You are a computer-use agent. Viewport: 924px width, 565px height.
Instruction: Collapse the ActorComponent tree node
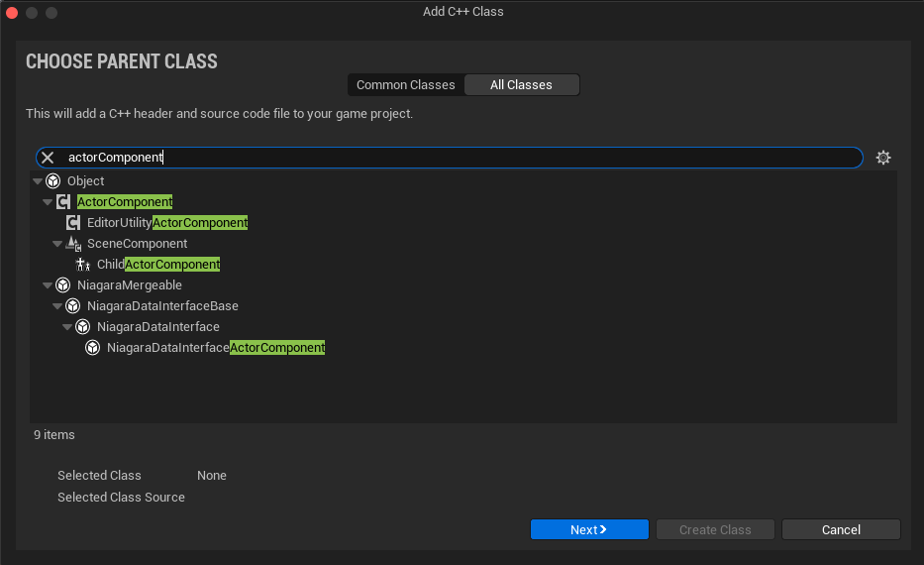click(x=48, y=201)
